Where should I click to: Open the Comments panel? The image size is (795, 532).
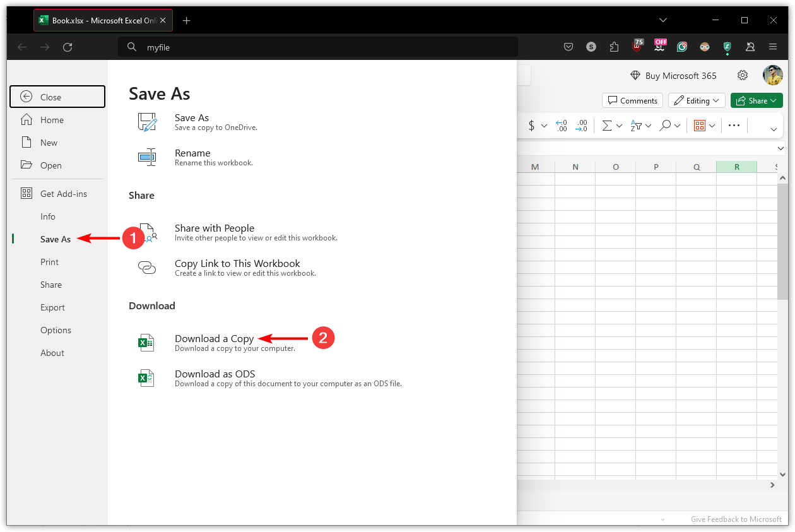point(632,100)
